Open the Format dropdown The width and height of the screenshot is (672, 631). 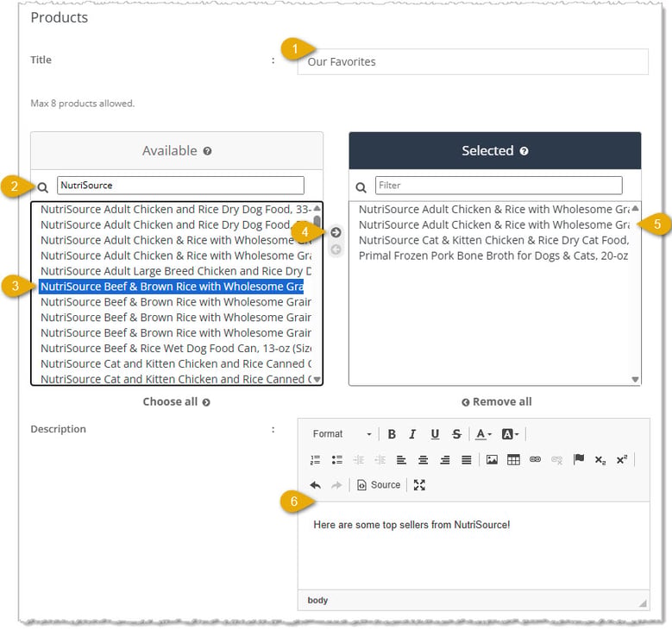coord(342,434)
